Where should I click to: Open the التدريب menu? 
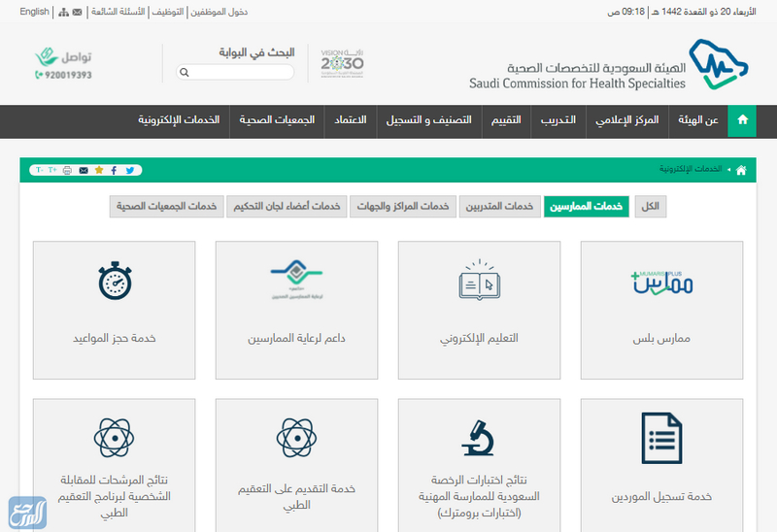coord(557,120)
